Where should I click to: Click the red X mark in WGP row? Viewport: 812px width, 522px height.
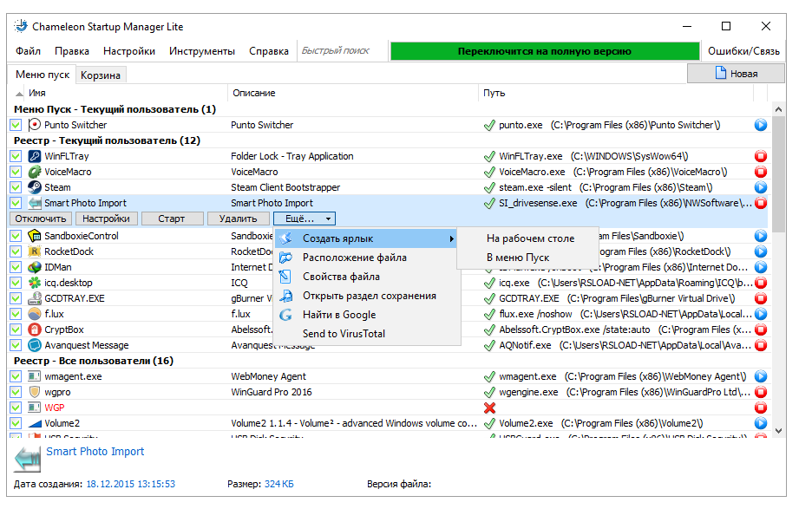(x=489, y=408)
